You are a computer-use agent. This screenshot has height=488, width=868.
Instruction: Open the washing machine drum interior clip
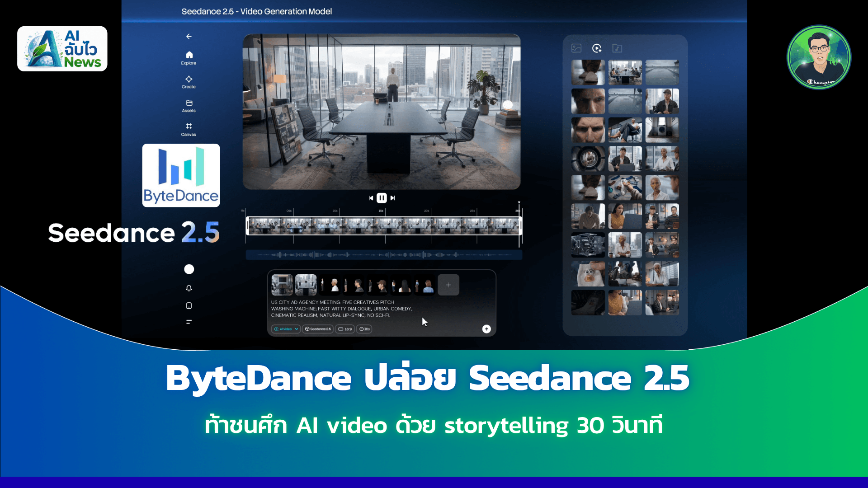[588, 159]
